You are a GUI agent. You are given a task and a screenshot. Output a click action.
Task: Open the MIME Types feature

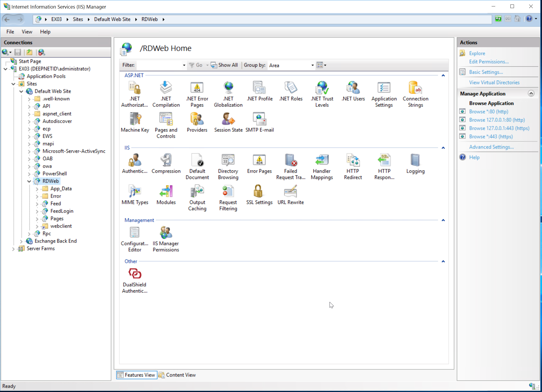[135, 194]
